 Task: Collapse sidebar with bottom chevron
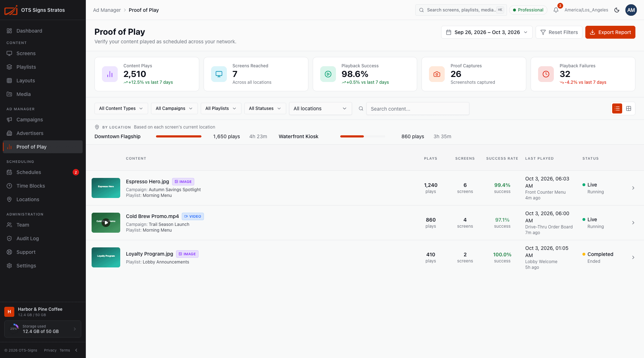[76, 350]
